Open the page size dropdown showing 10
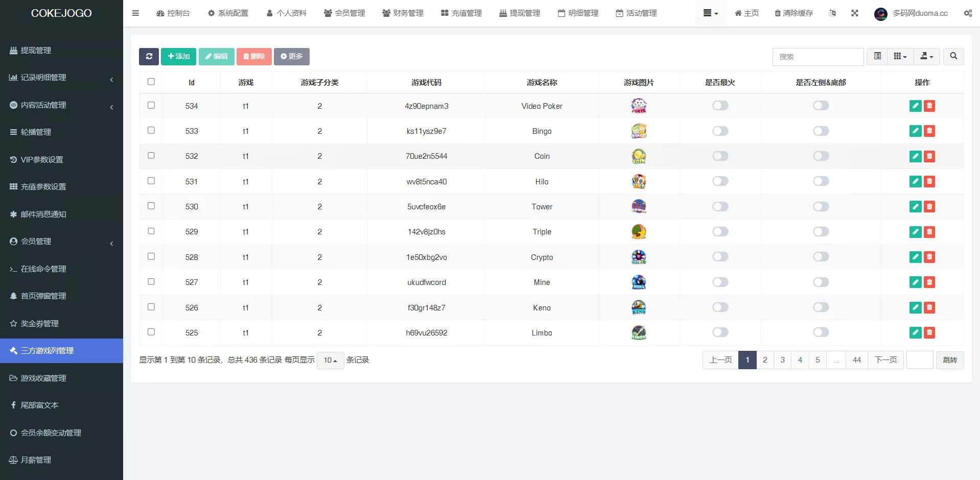 pyautogui.click(x=330, y=360)
